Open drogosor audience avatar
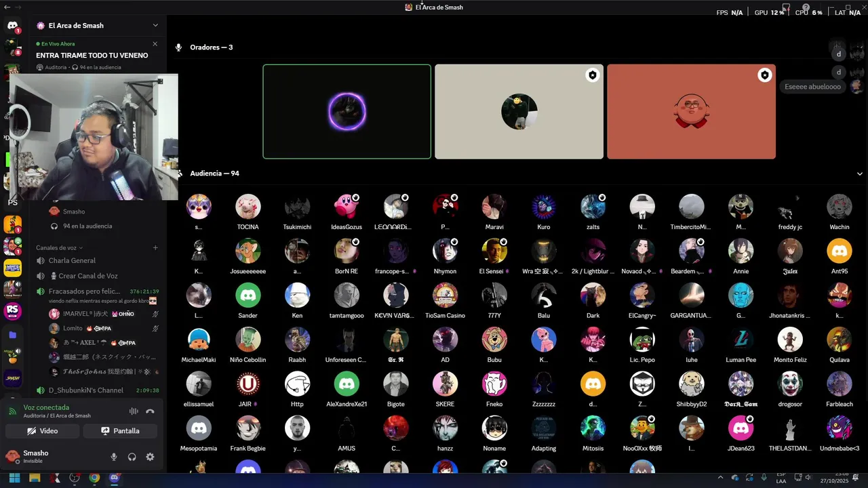The image size is (868, 488). click(x=790, y=384)
